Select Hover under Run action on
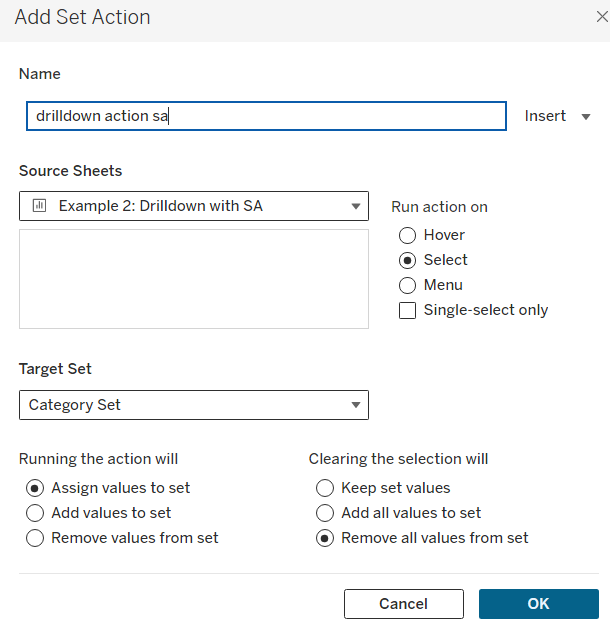Viewport: 610px width, 623px height. pos(407,235)
